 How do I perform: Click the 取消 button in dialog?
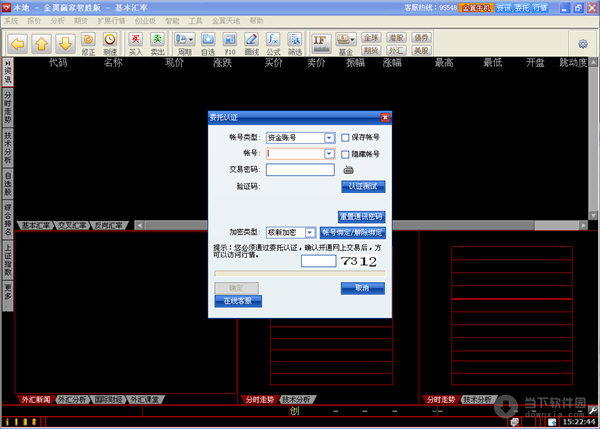362,288
